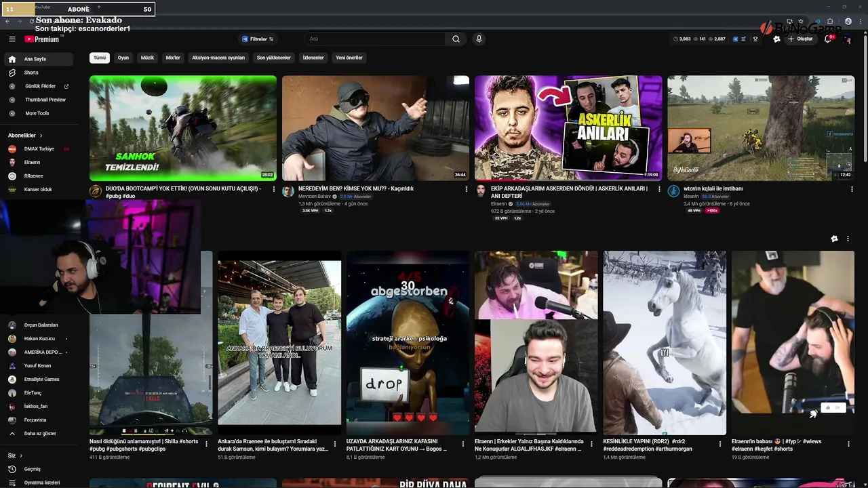Click the Shorts shelf settings gear icon

(x=834, y=239)
